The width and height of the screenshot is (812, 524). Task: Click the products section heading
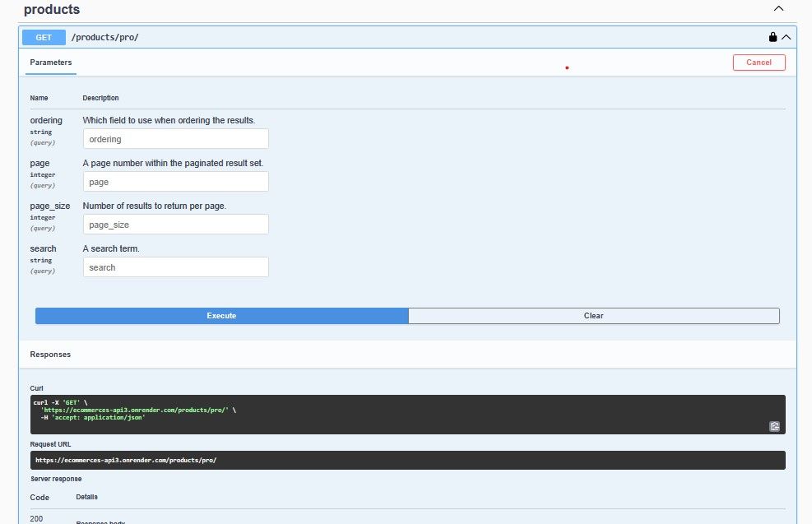(52, 9)
